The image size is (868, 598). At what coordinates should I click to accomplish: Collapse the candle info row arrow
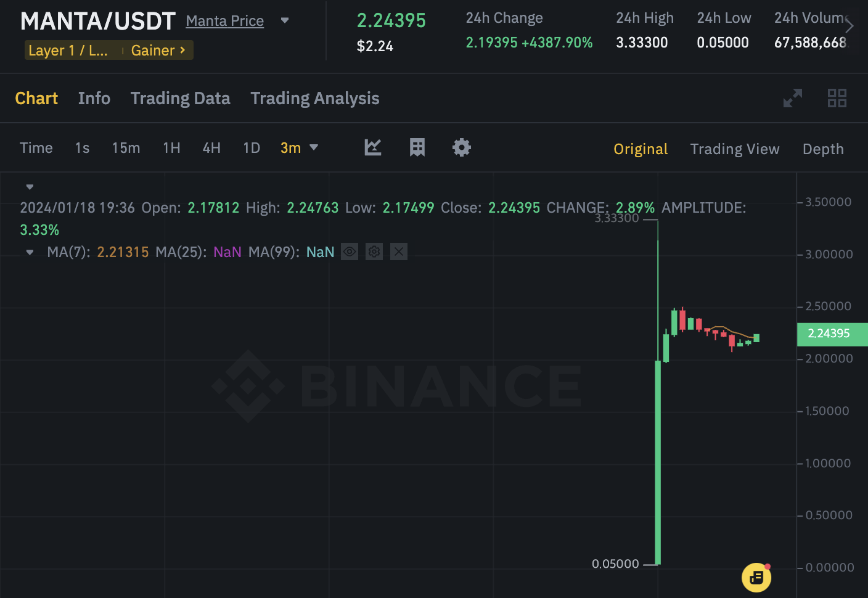(x=30, y=187)
